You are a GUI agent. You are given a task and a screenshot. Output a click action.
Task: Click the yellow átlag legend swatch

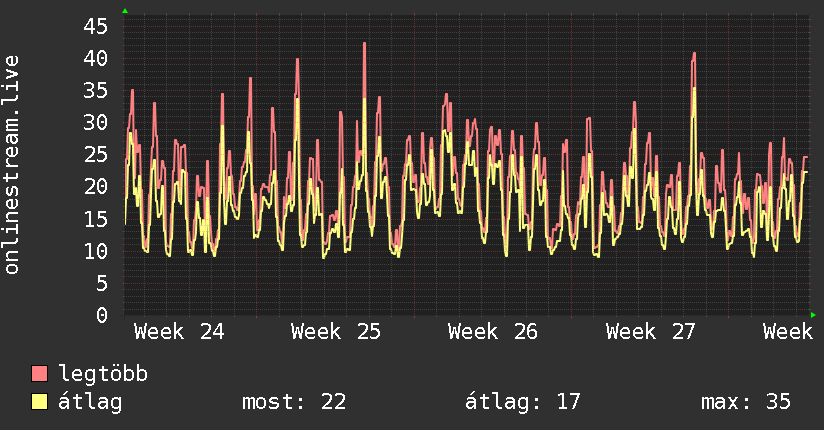pyautogui.click(x=39, y=401)
